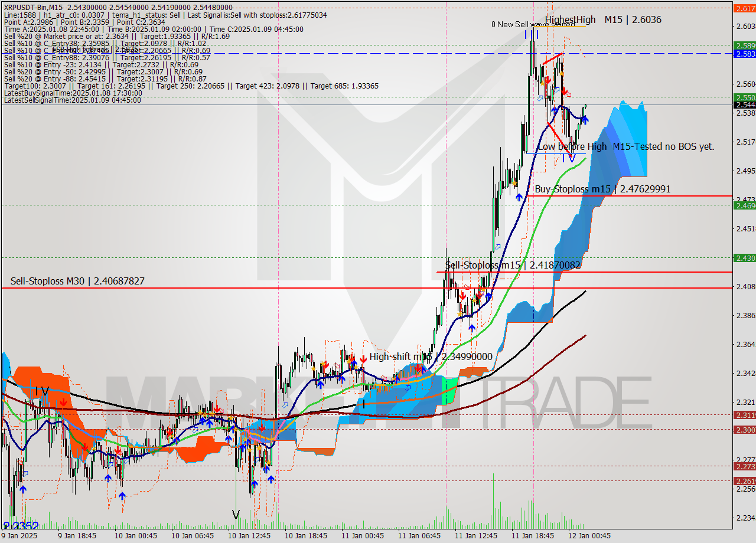This screenshot has width=756, height=543.
Task: Click the '0 New Sell wave started' label
Action: pyautogui.click(x=532, y=24)
